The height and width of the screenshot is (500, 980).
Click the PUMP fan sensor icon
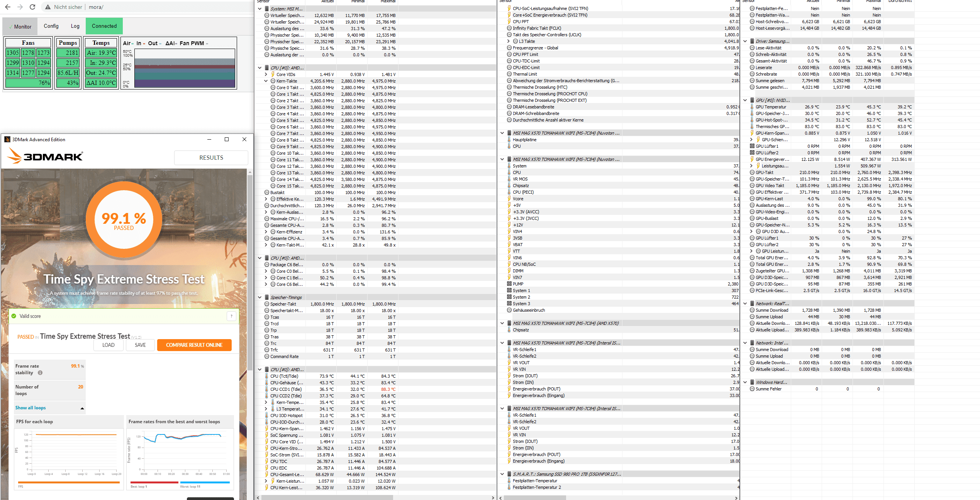(x=509, y=284)
